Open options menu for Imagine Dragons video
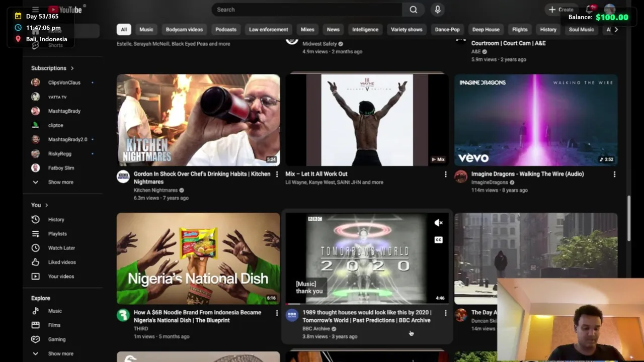644x362 pixels. point(614,174)
